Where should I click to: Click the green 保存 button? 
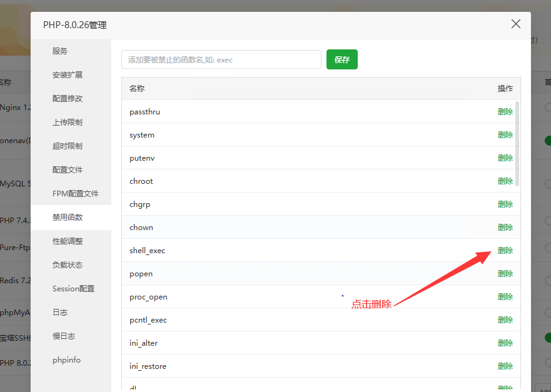coord(342,60)
